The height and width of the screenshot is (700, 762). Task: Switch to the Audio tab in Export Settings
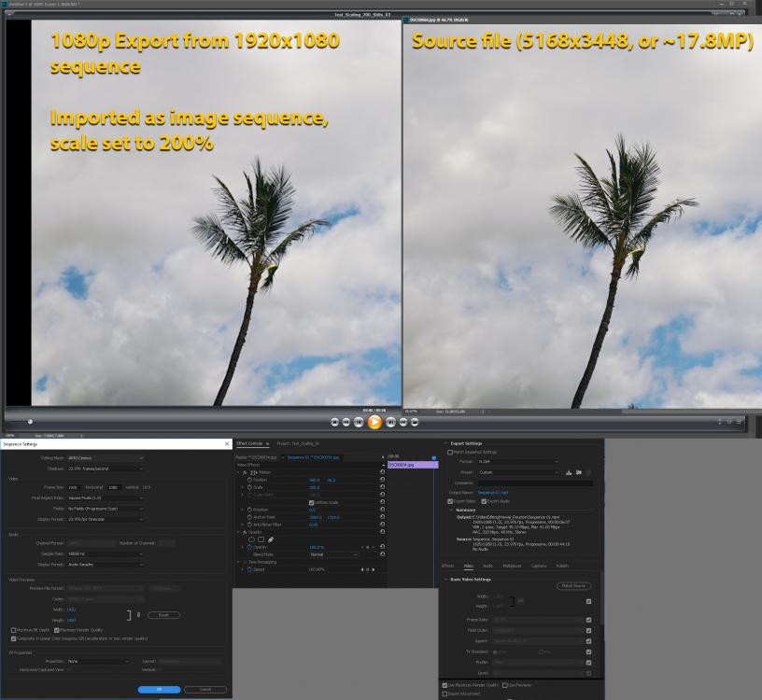[486, 566]
